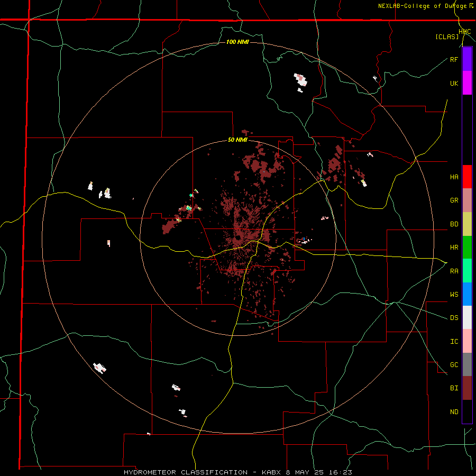Click the white DS legend swatch
The width and height of the screenshot is (476, 476).
pos(467,317)
